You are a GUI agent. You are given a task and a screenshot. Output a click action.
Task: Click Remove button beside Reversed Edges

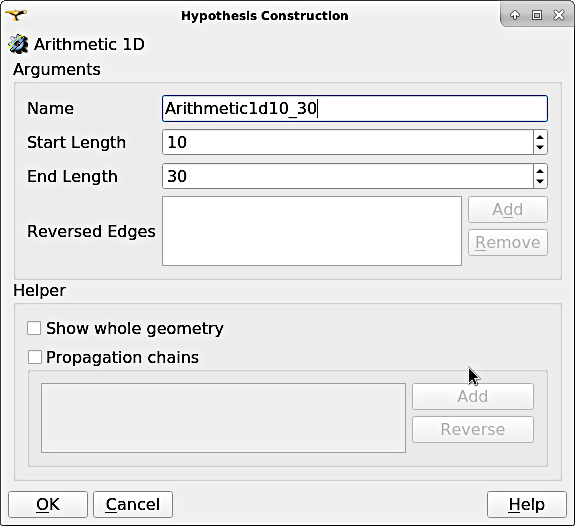coord(508,242)
